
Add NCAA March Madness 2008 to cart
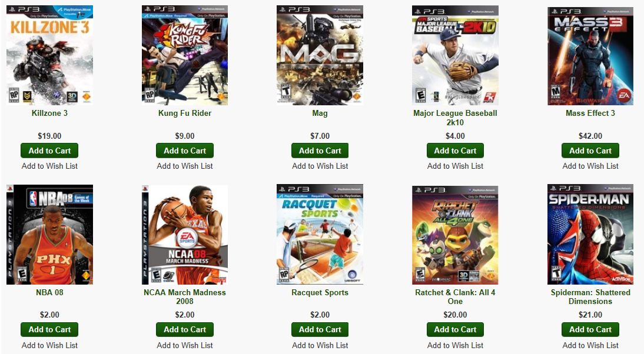tap(185, 329)
